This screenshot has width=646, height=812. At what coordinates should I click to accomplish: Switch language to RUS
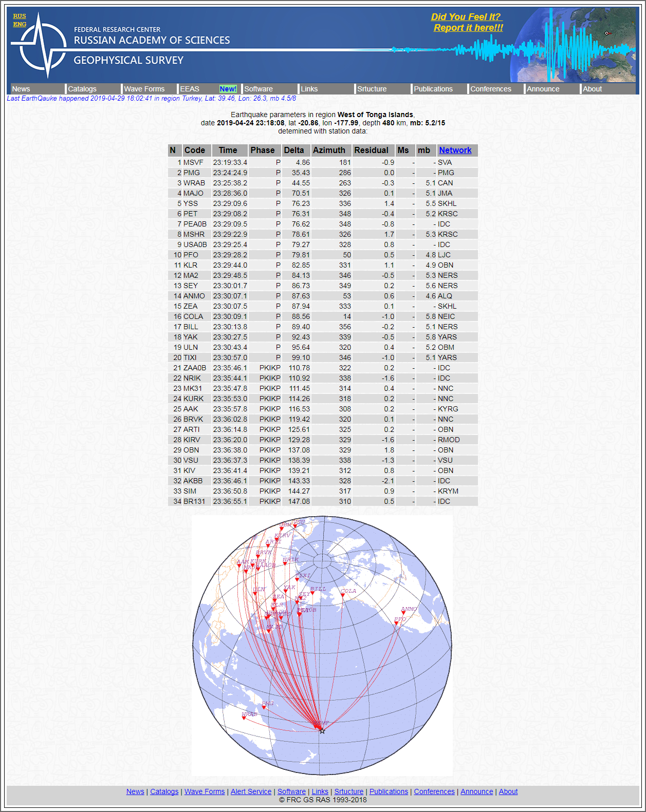20,16
